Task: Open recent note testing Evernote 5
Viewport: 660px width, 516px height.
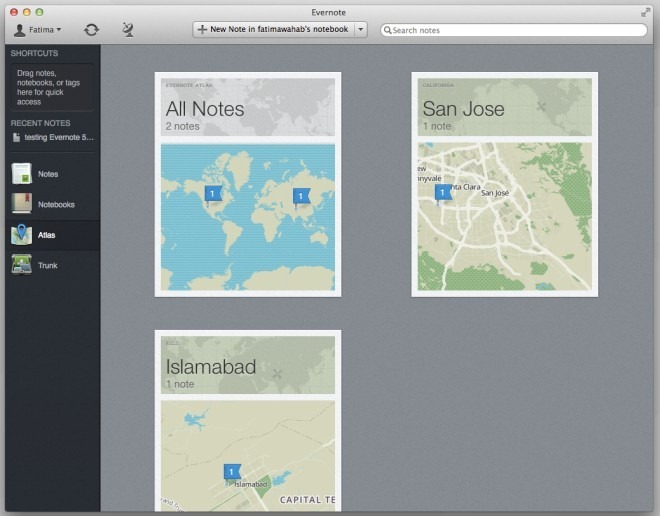Action: click(53, 137)
